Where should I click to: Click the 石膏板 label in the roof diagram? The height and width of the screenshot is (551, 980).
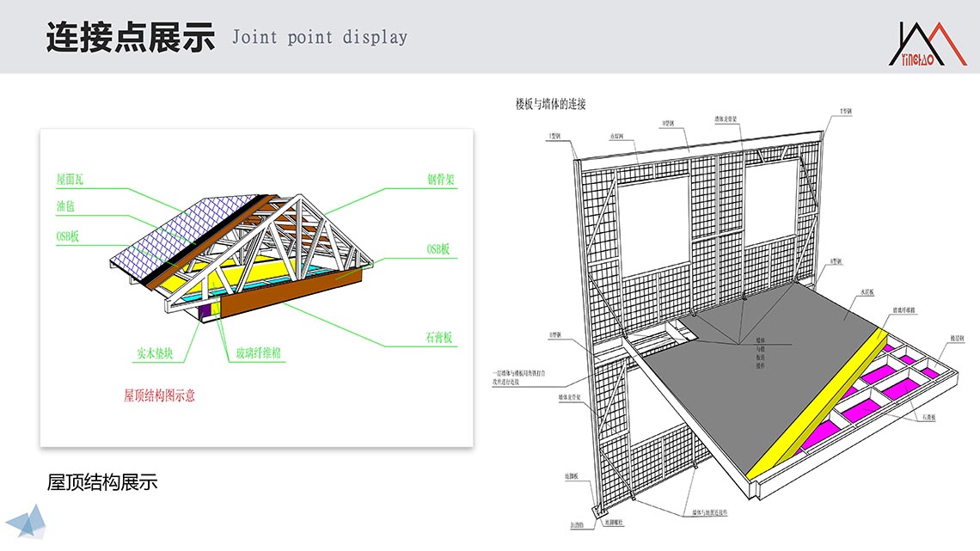[440, 340]
